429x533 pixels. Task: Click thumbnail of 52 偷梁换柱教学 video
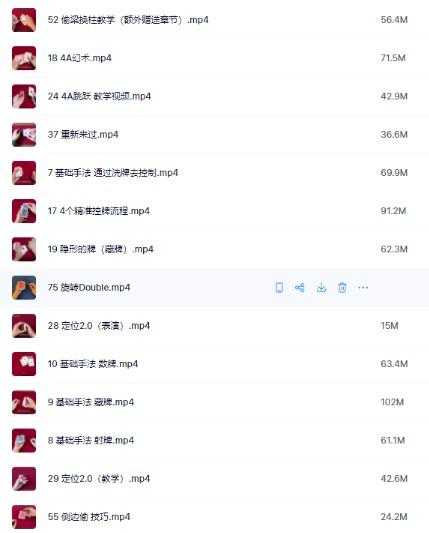[x=24, y=20]
